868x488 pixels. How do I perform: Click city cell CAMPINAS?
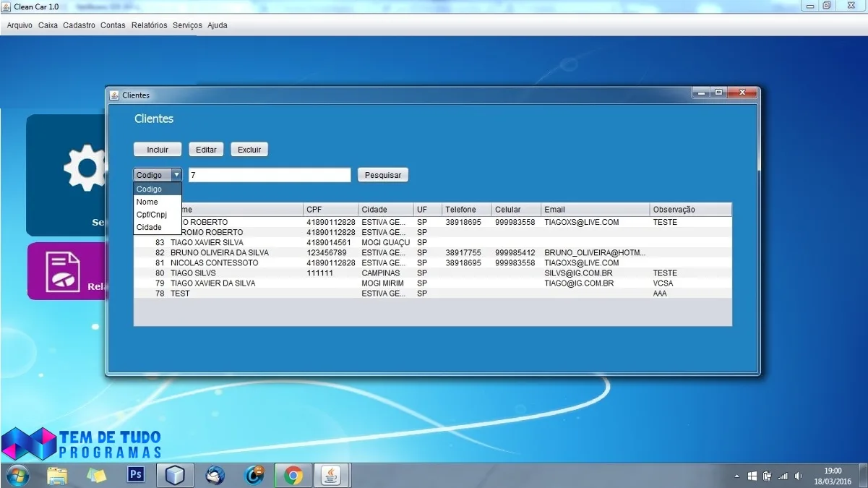pyautogui.click(x=386, y=273)
